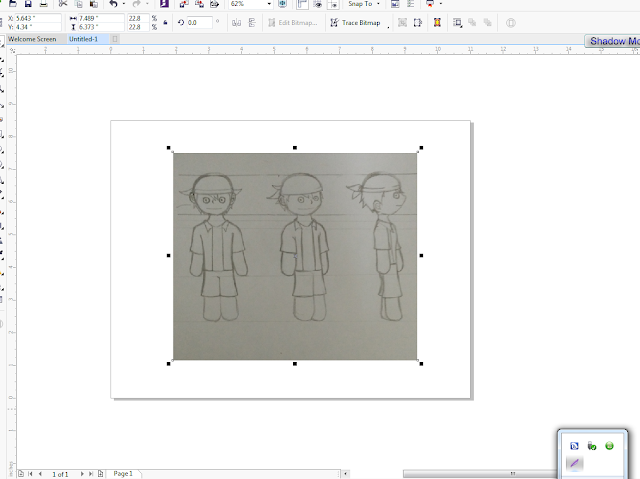Click the Print icon
Viewport: 640px width, 479px height.
43,4
